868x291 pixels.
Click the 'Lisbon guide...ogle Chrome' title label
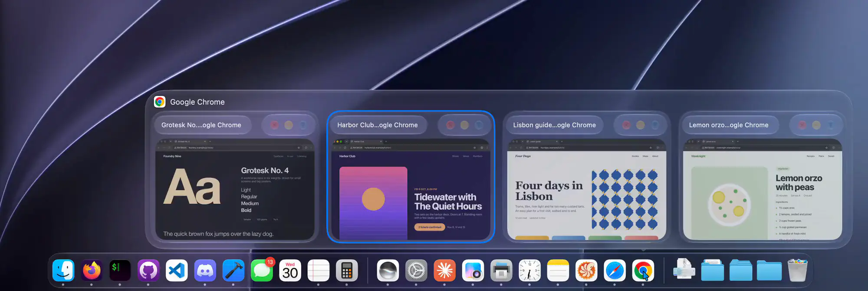(555, 125)
